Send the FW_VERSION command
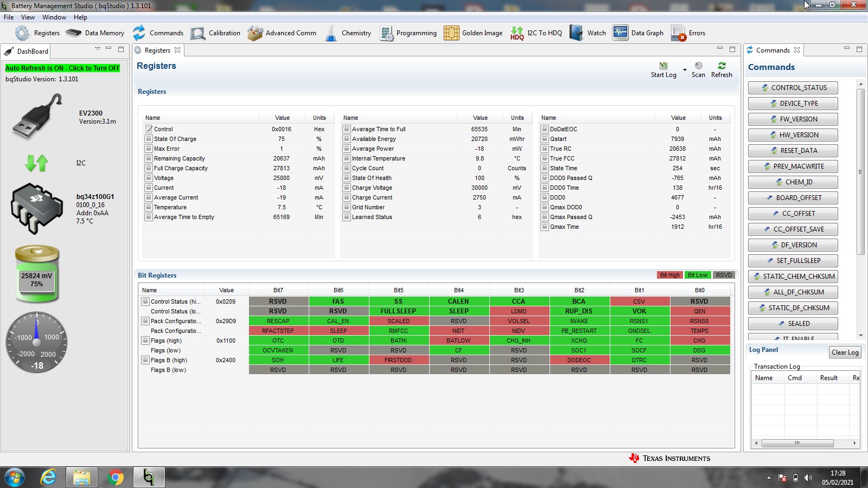868x488 pixels. pos(793,119)
